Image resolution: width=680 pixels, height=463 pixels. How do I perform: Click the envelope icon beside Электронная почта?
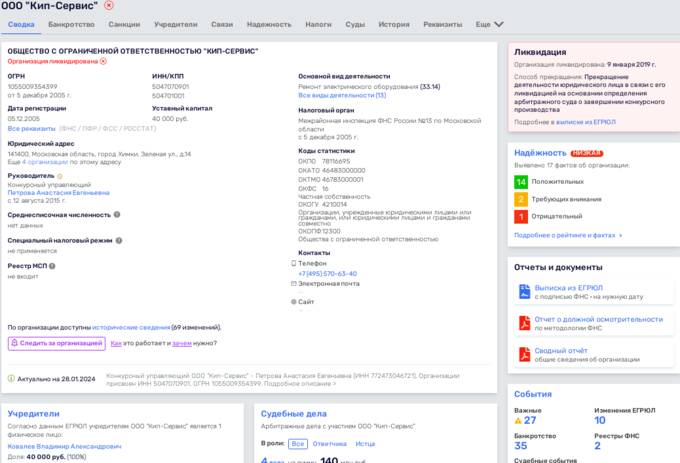(294, 284)
